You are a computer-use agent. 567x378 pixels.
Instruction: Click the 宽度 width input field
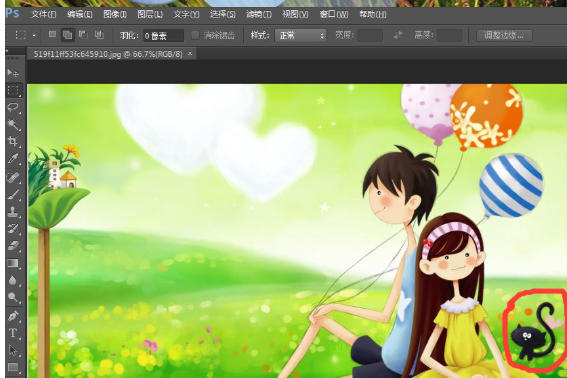point(370,35)
